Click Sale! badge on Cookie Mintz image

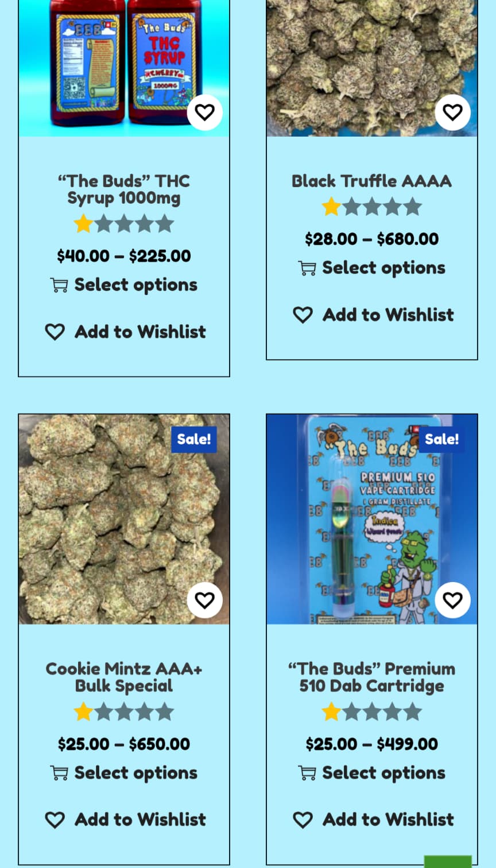(x=193, y=439)
